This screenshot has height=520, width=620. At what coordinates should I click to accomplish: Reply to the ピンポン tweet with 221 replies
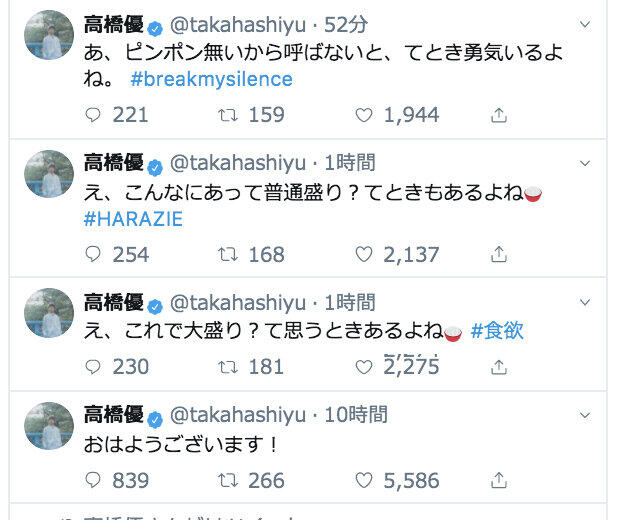94,115
